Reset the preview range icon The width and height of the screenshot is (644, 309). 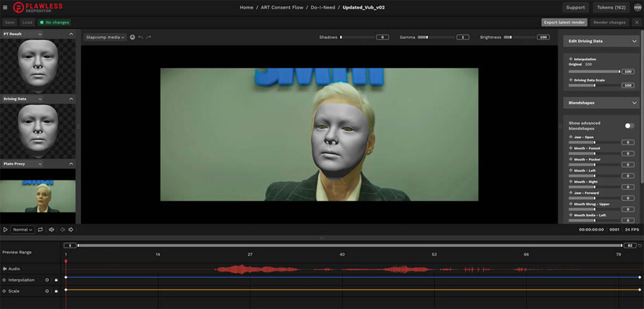(640, 245)
